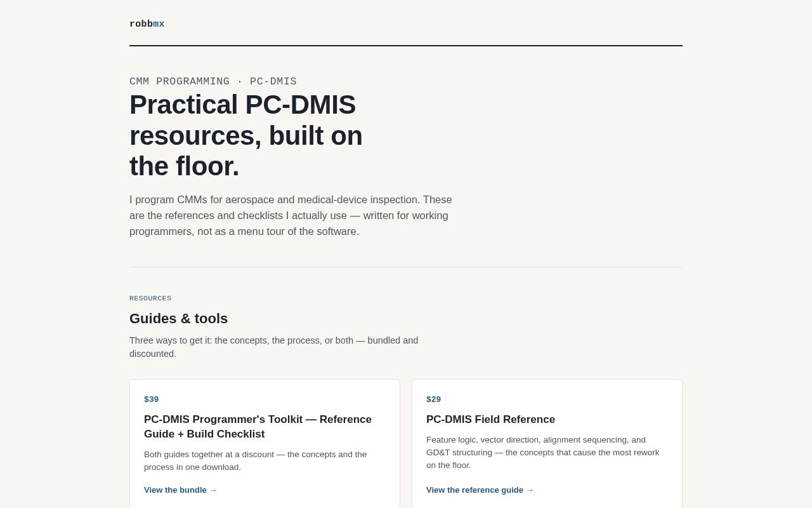Click the small RESOURCES section label
This screenshot has height=508, width=812.
150,298
